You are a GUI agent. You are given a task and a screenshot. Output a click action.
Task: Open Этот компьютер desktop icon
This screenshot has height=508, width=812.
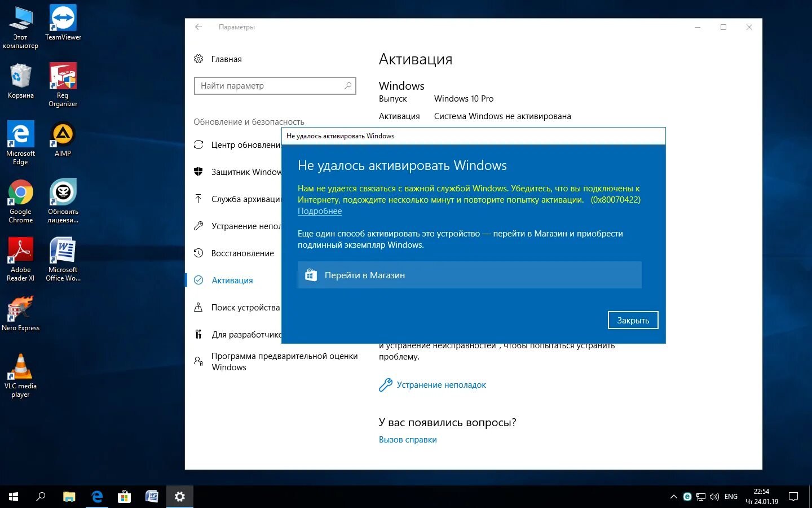20,27
